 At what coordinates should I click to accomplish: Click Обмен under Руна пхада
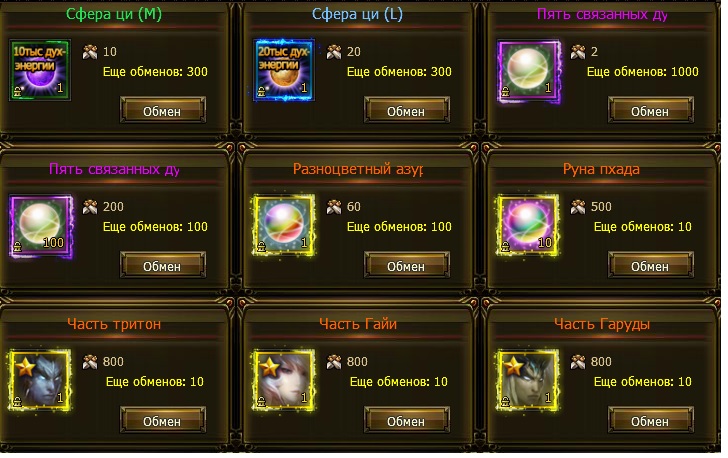pos(650,266)
